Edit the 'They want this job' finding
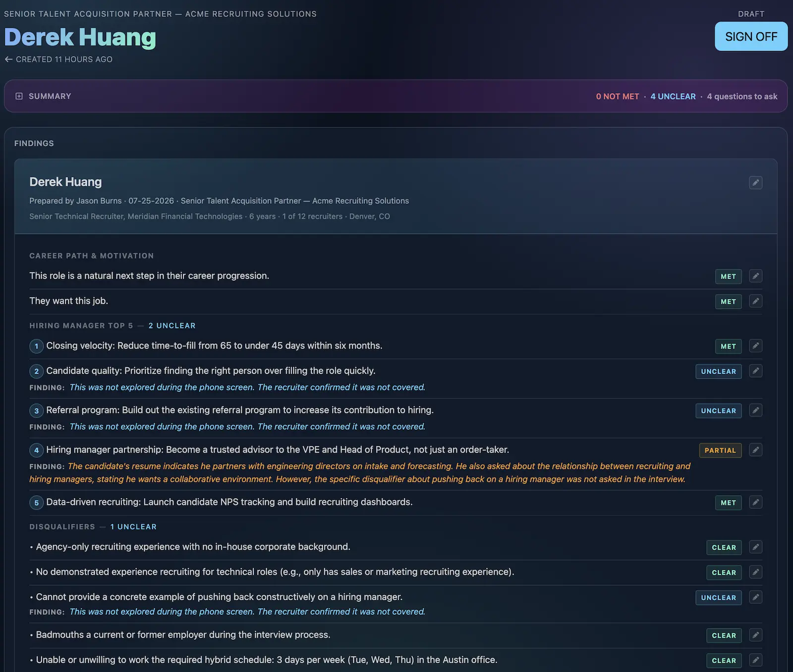 pyautogui.click(x=755, y=301)
